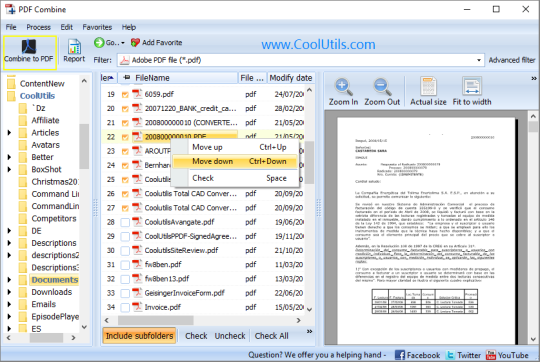Click the pin icon in FileName header
This screenshot has width=540, height=362.
tap(127, 78)
